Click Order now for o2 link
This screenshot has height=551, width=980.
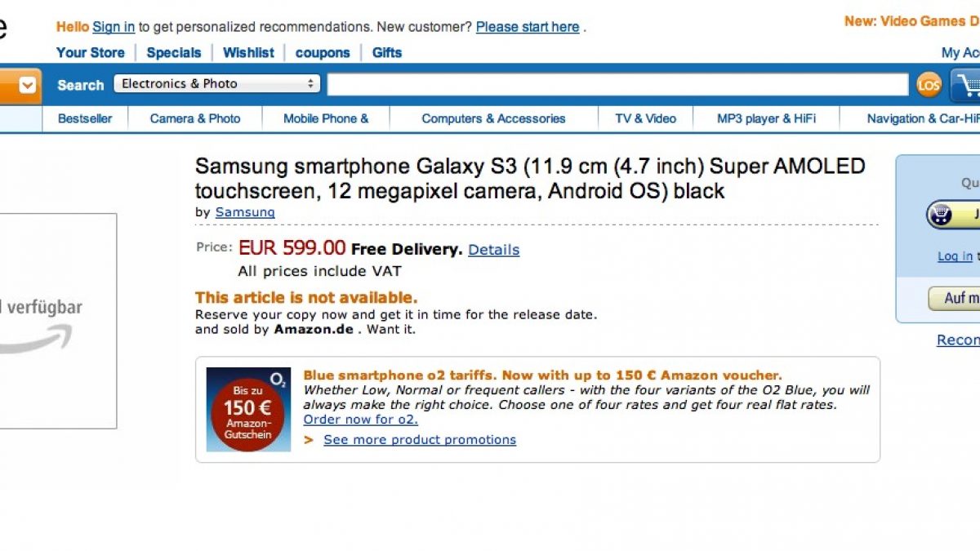[x=360, y=420]
